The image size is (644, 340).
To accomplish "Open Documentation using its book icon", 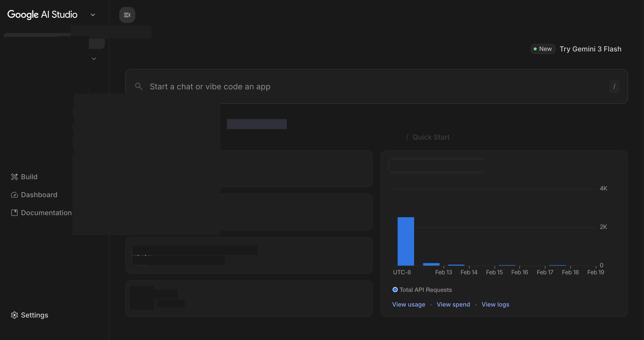I will (14, 213).
